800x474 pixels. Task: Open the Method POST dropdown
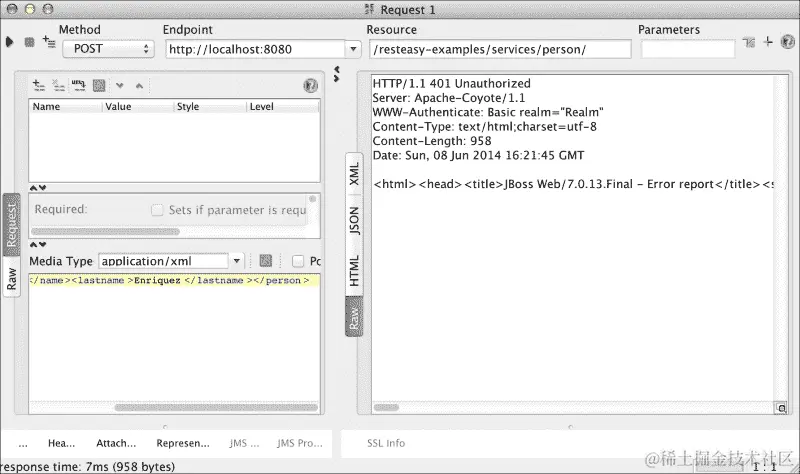(x=108, y=49)
